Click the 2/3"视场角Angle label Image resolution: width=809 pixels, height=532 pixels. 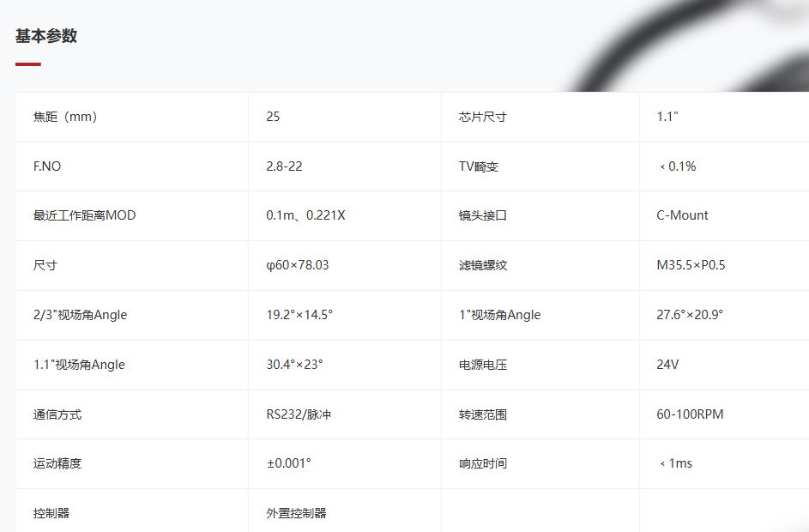(80, 315)
